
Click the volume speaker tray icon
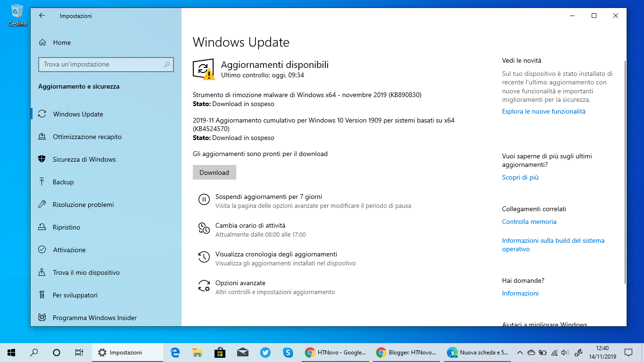click(565, 352)
